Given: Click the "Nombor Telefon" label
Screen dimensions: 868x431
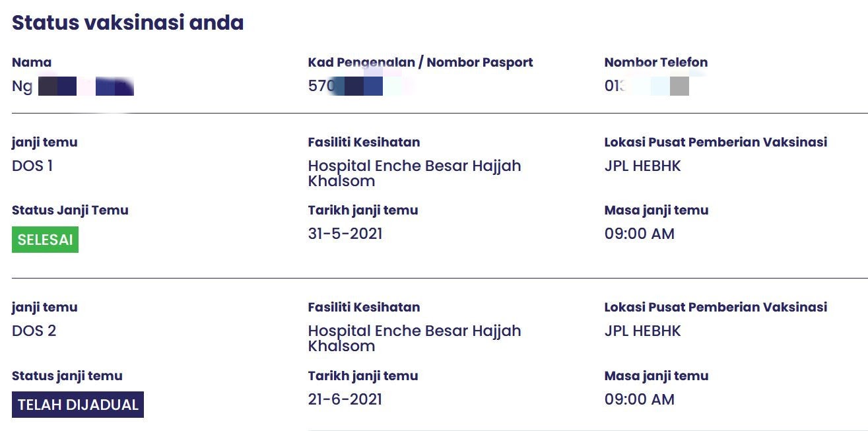Looking at the screenshot, I should 656,63.
